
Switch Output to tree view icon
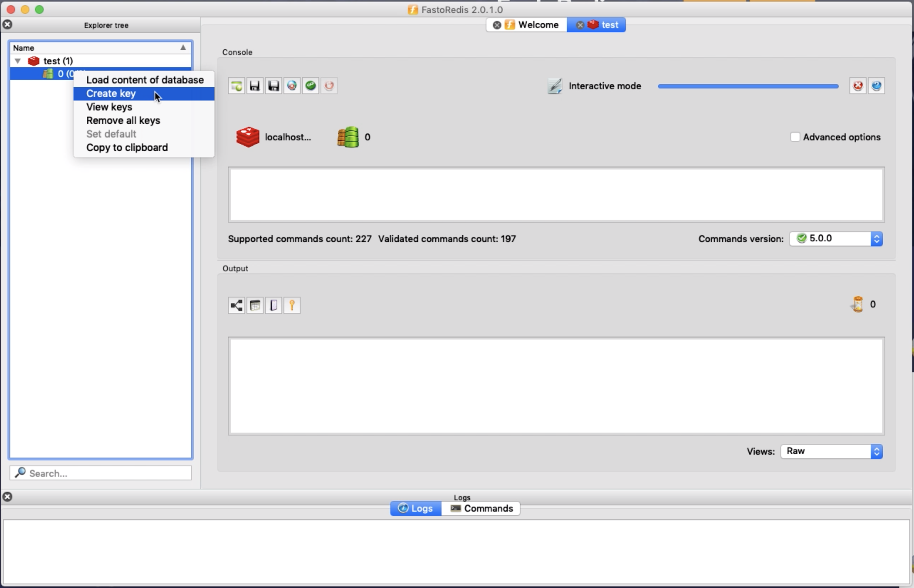click(x=236, y=305)
